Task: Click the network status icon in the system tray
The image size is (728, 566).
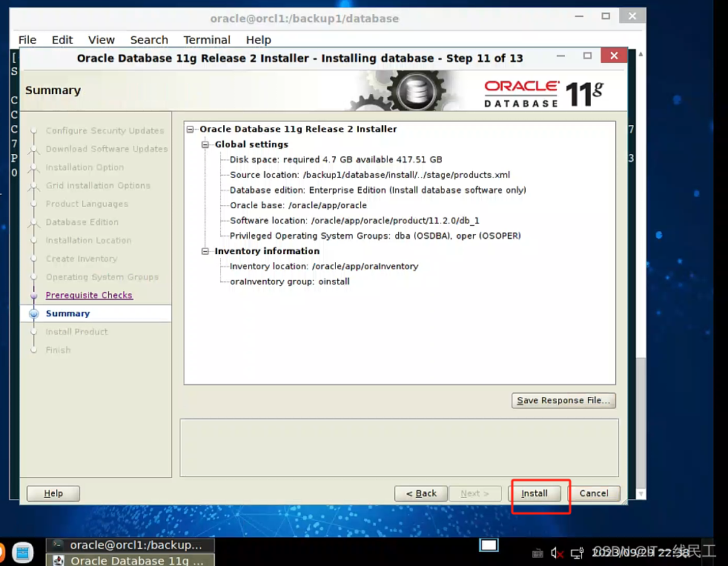Action: [x=578, y=553]
